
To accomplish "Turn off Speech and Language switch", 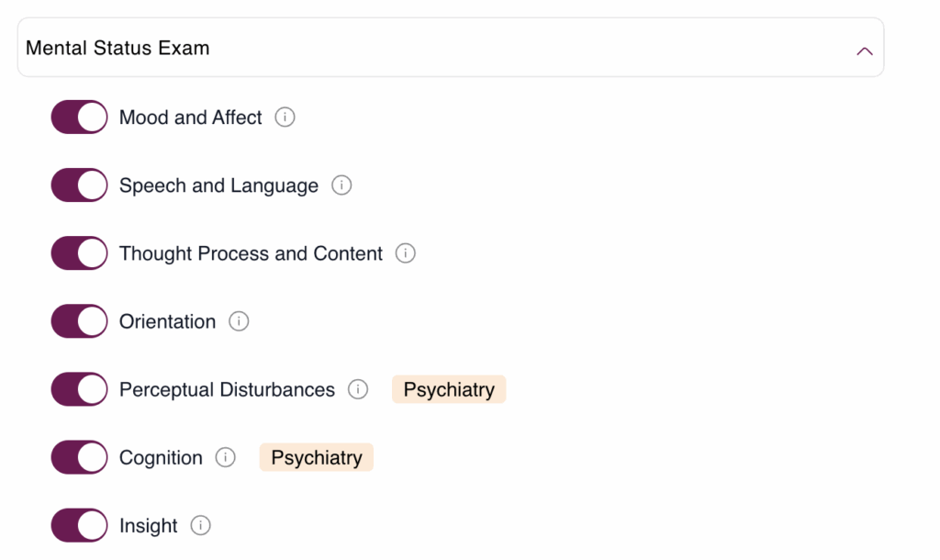I will click(79, 185).
